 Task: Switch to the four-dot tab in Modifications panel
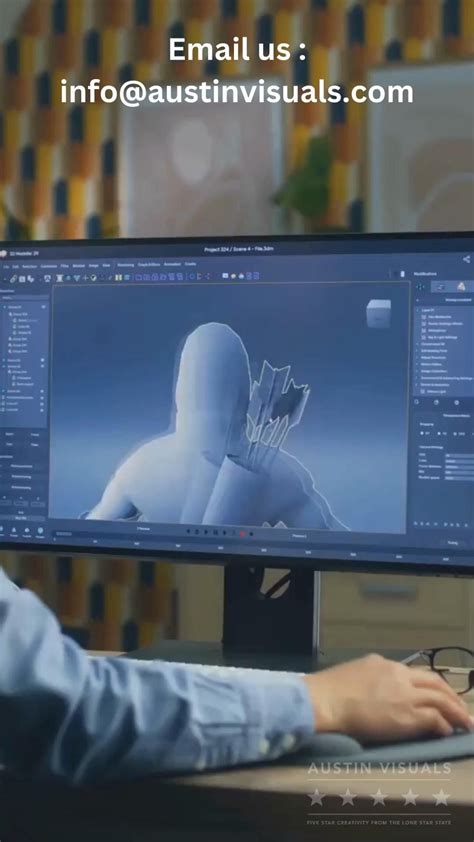[420, 287]
